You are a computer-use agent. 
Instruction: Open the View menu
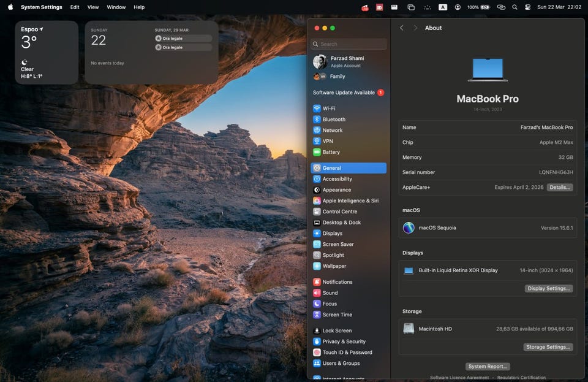click(x=93, y=7)
